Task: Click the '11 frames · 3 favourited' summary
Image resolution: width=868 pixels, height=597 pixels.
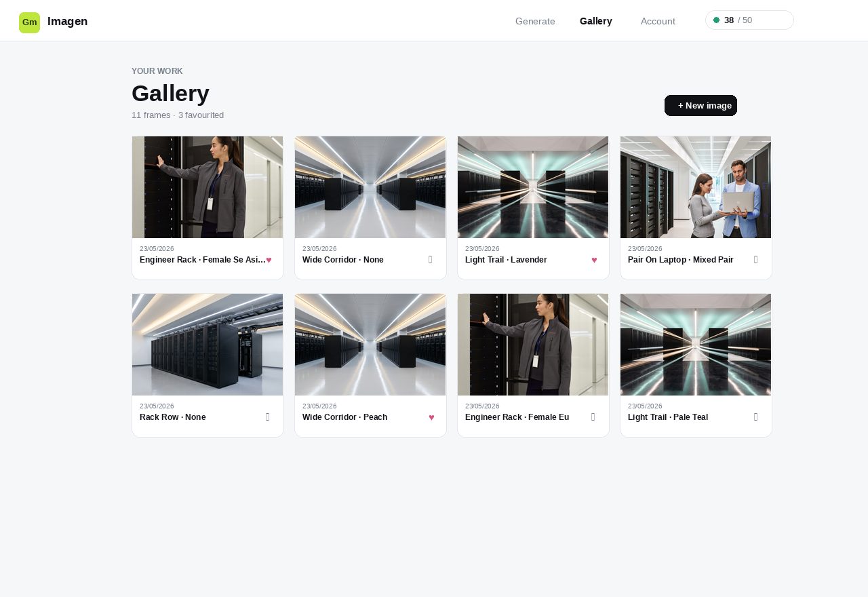Action: click(178, 115)
